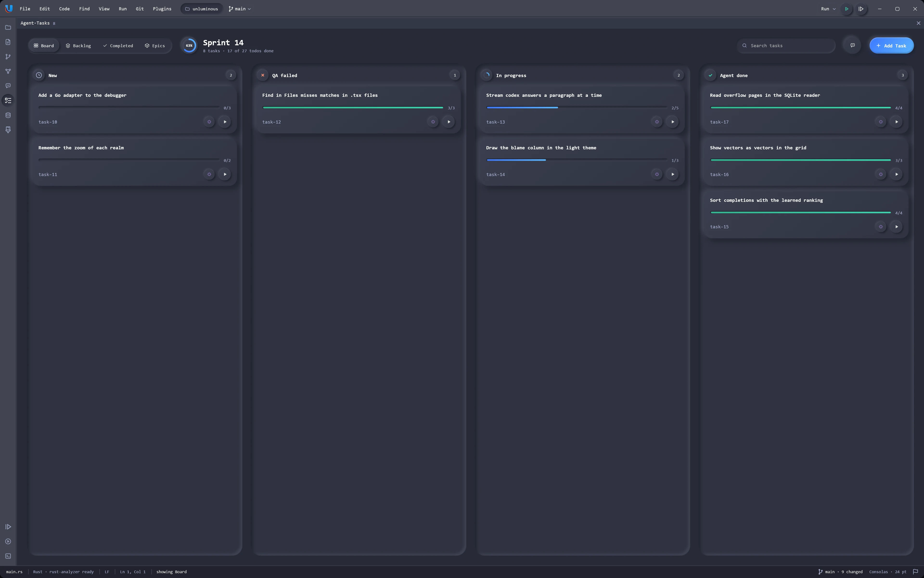
Task: Open the Plugins menu
Action: (162, 9)
